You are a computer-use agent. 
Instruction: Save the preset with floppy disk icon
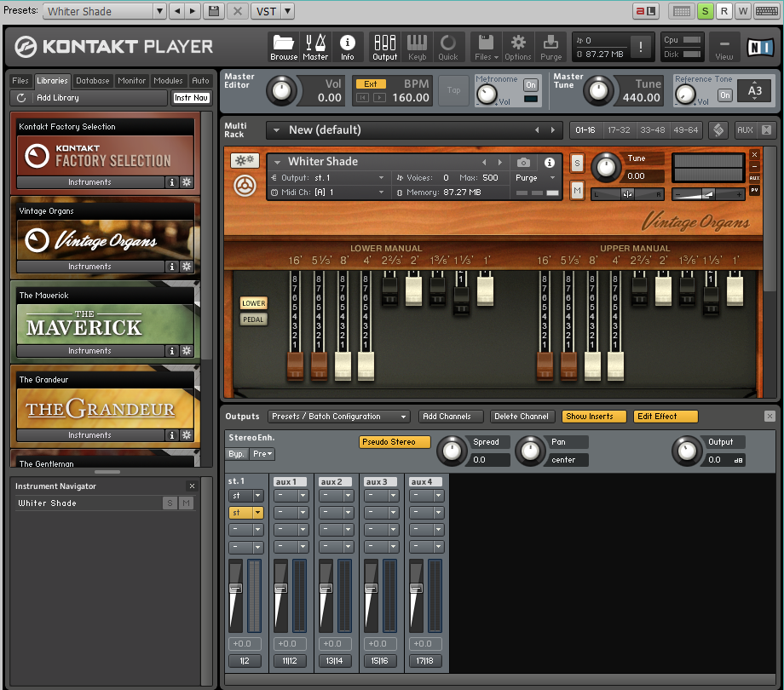click(214, 11)
